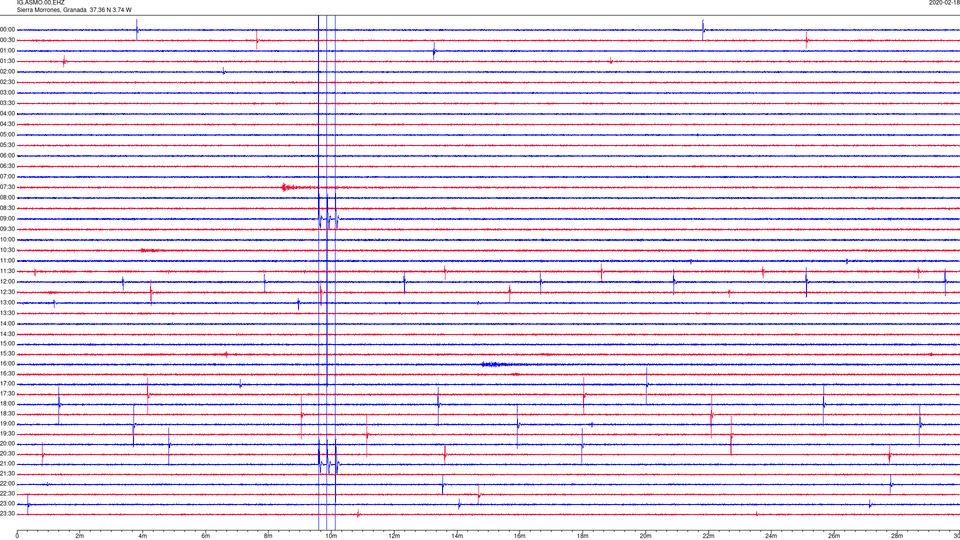Click the 20:30 time label
The width and height of the screenshot is (960, 540).
point(8,454)
